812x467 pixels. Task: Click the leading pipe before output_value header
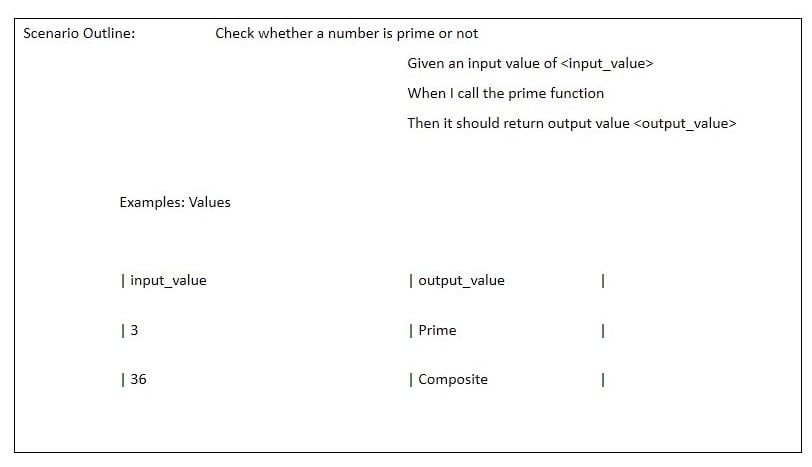click(411, 280)
